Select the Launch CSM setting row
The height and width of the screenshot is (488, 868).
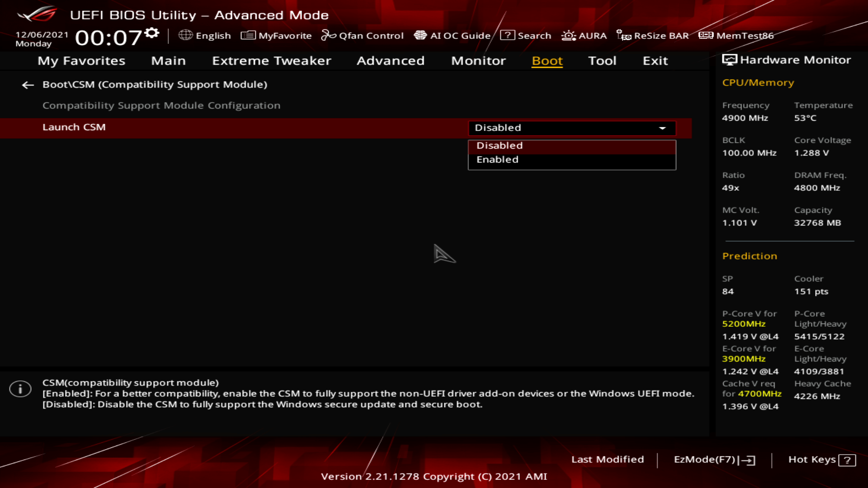click(x=74, y=127)
